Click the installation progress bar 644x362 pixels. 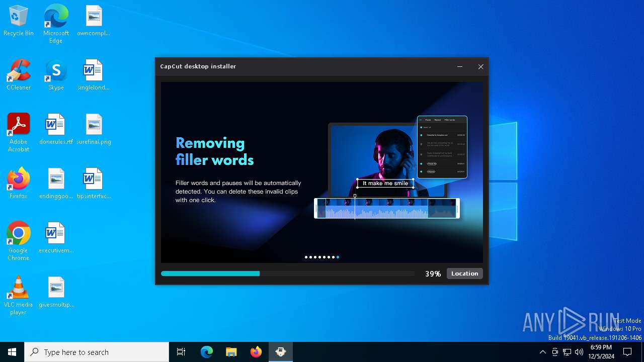288,274
